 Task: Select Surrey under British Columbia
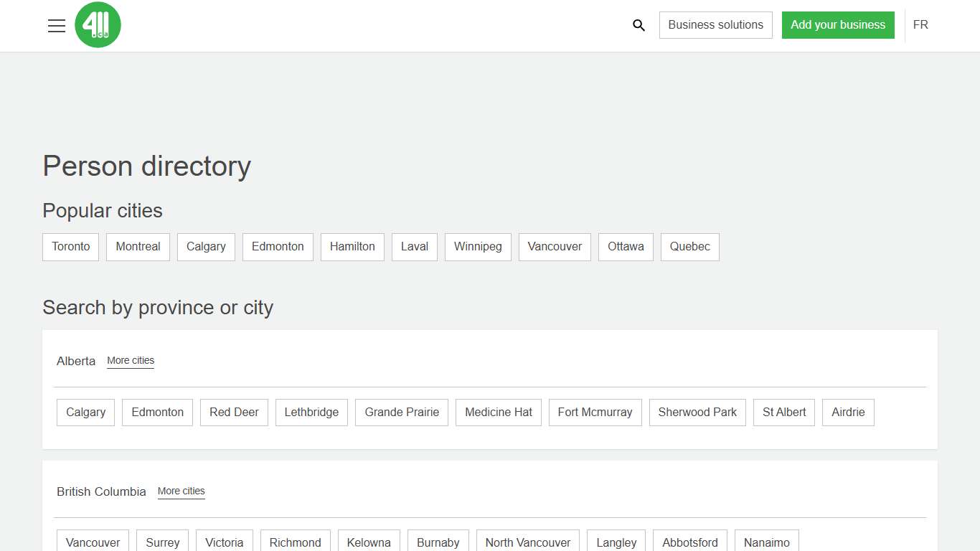click(163, 542)
